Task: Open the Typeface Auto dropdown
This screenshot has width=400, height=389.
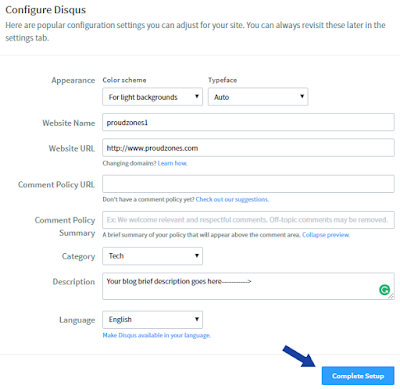Action: click(x=258, y=97)
